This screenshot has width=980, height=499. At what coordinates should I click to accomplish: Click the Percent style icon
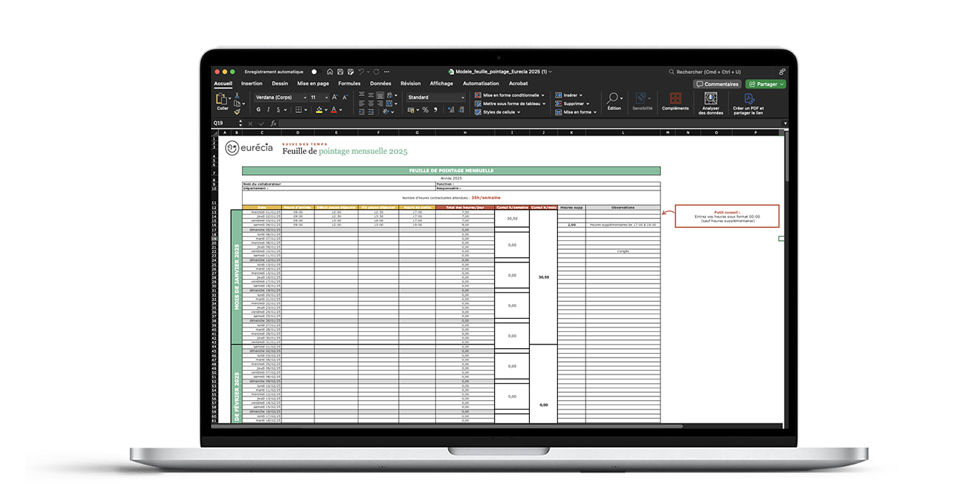(x=425, y=110)
